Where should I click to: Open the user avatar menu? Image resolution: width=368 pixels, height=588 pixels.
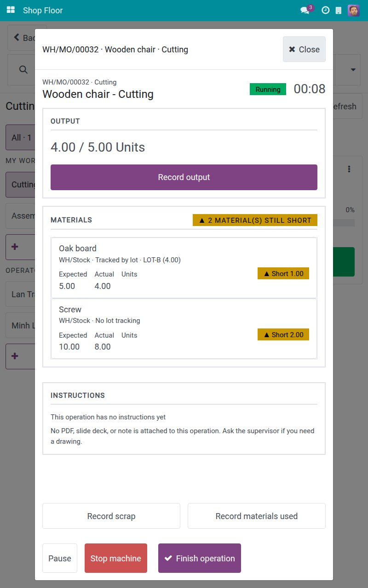pyautogui.click(x=354, y=10)
